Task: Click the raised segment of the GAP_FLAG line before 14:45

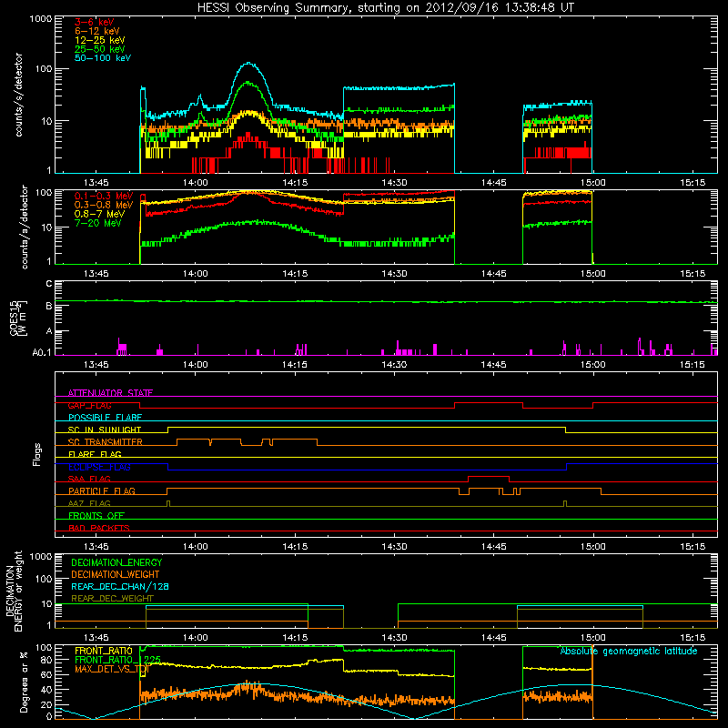Action: click(x=489, y=402)
